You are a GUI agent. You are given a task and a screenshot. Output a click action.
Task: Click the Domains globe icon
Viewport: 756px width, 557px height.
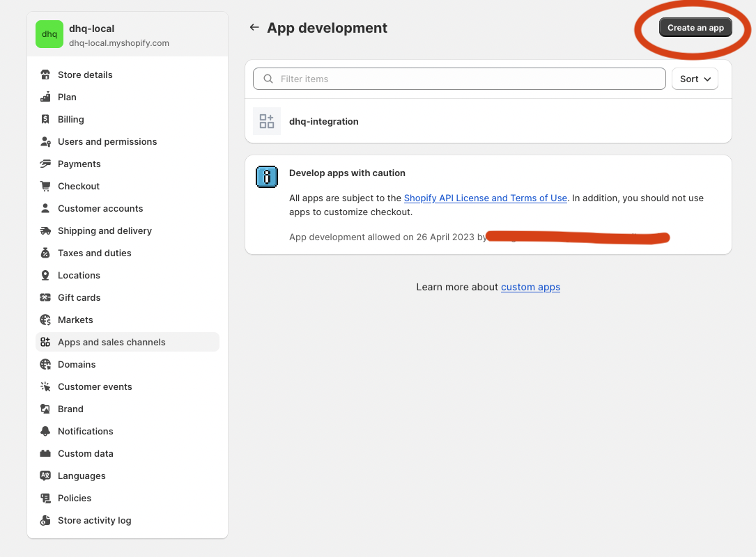coord(45,364)
